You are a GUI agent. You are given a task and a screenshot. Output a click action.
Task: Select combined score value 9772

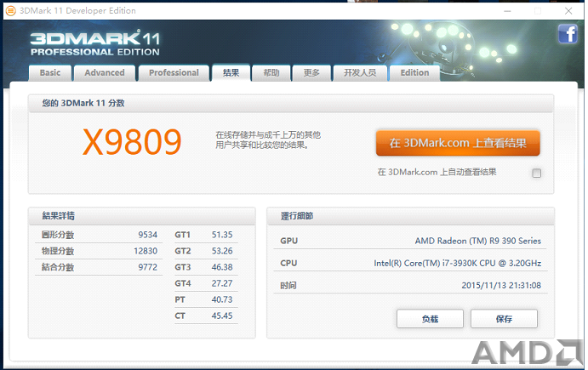coord(148,267)
